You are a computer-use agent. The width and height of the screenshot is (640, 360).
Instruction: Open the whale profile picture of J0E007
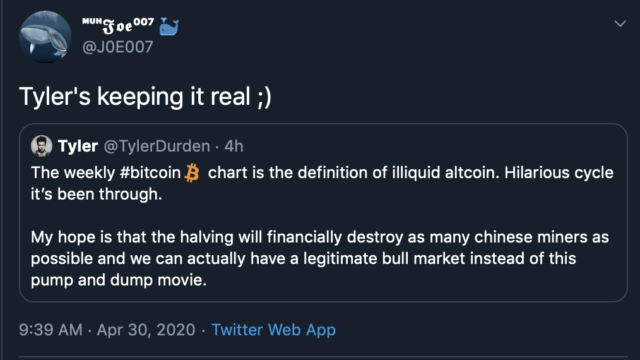45,37
